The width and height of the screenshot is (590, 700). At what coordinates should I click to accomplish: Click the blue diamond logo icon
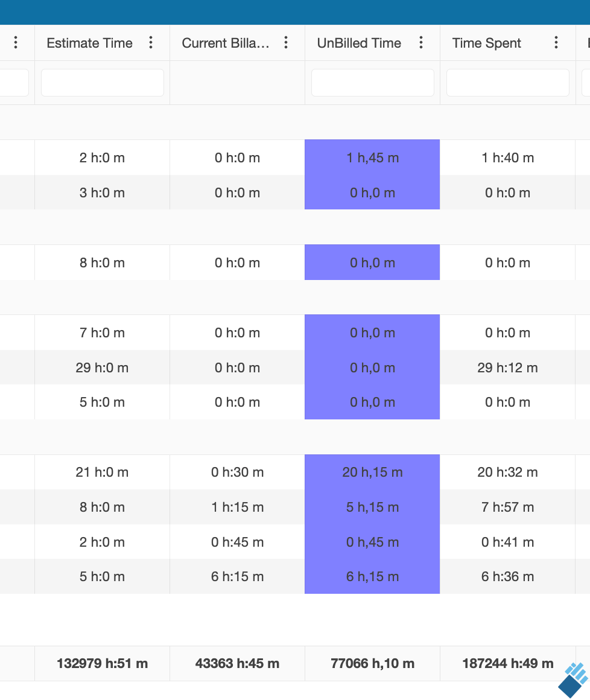tap(573, 680)
